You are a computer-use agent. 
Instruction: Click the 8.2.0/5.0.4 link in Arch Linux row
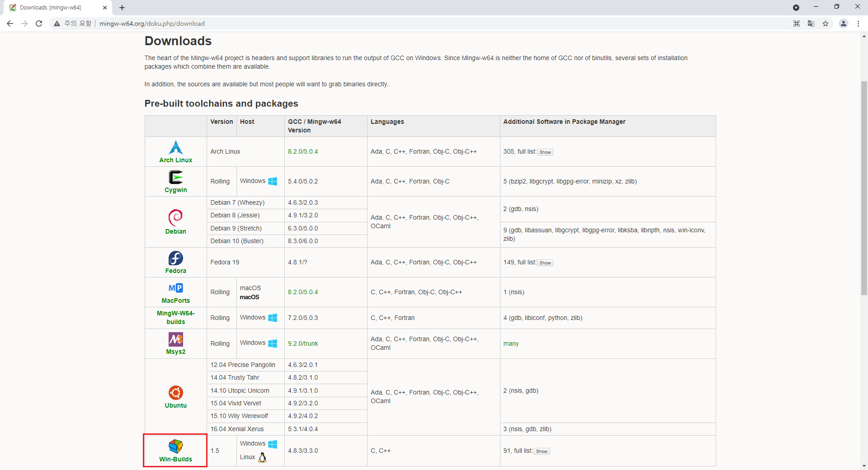coord(303,151)
